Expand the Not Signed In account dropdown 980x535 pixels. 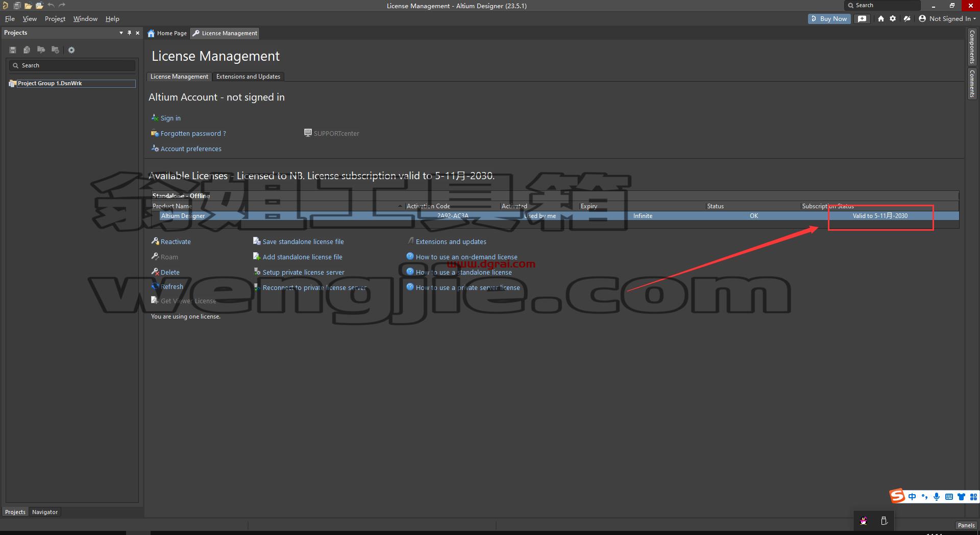[947, 18]
